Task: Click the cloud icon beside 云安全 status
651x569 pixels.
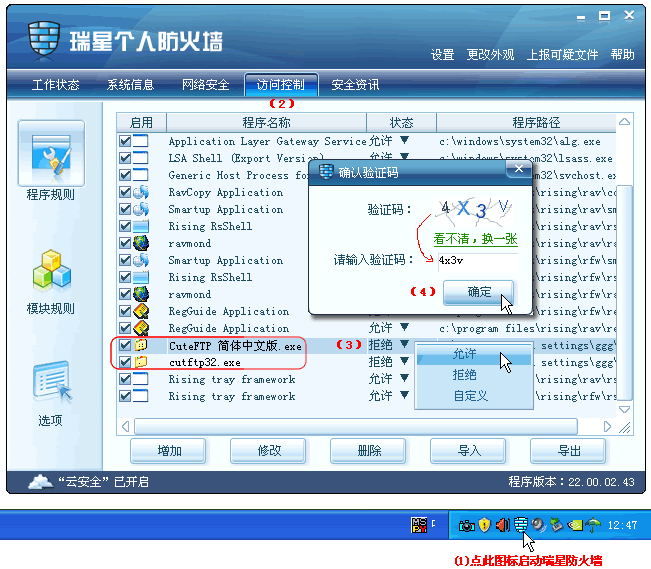Action: (x=40, y=482)
